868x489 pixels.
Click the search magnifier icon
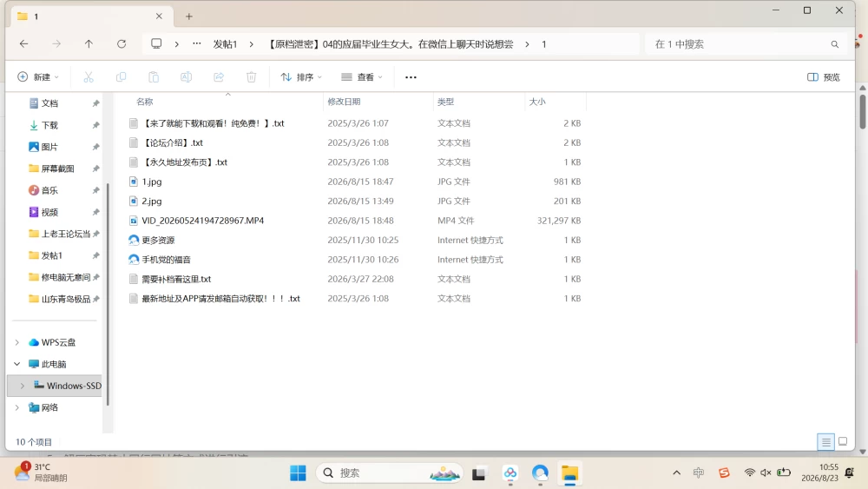coord(835,44)
